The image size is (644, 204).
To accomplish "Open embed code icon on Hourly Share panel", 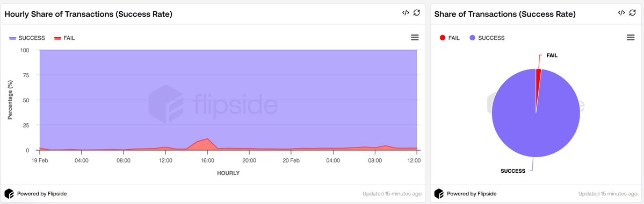I will click(x=406, y=13).
